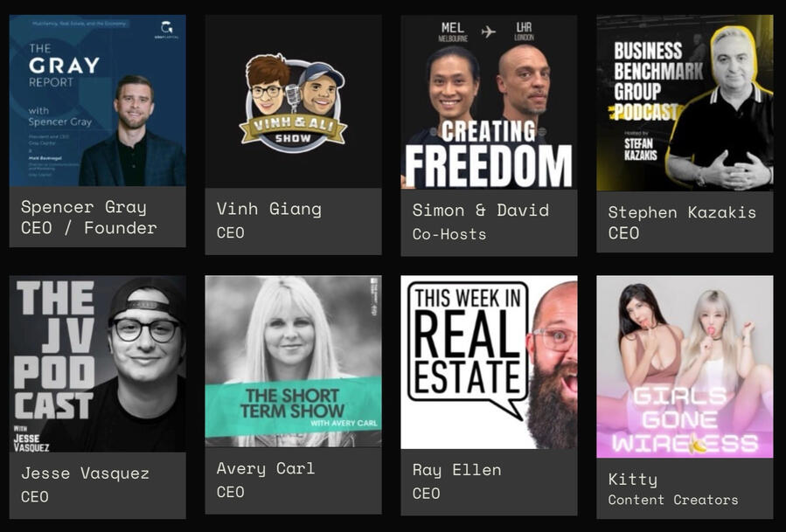Open the Jesse Vasquez name link
This screenshot has width=786, height=532.
click(x=85, y=473)
